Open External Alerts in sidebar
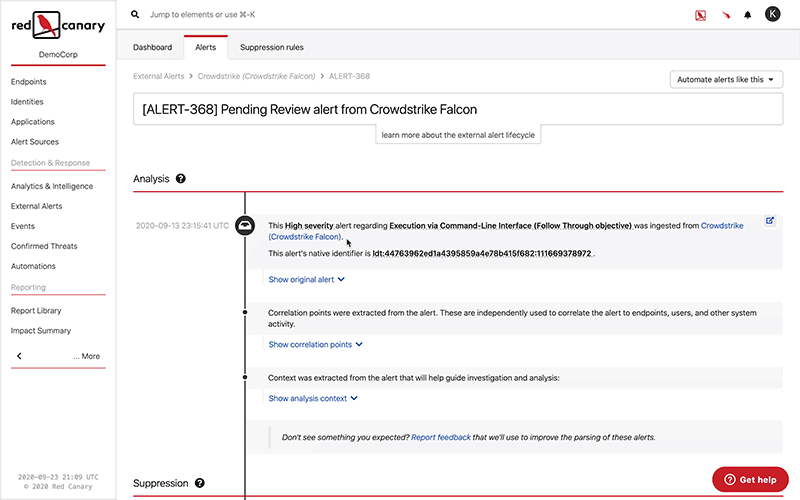This screenshot has width=800, height=500. pos(37,206)
